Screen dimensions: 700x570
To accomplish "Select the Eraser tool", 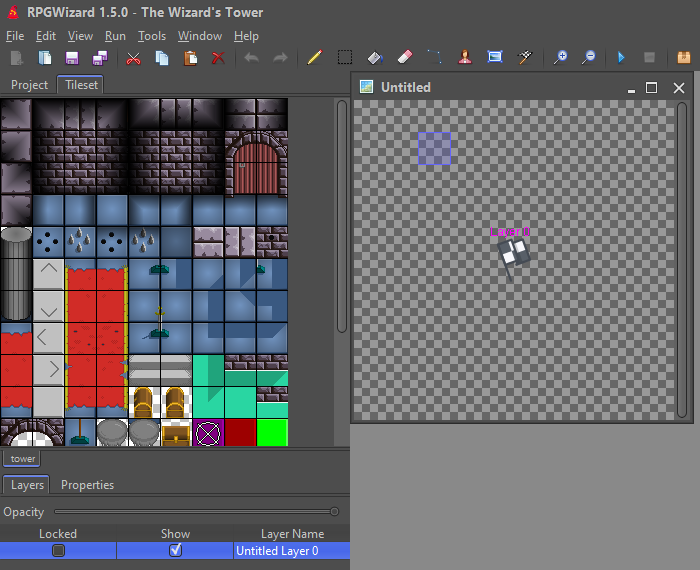I will click(405, 58).
